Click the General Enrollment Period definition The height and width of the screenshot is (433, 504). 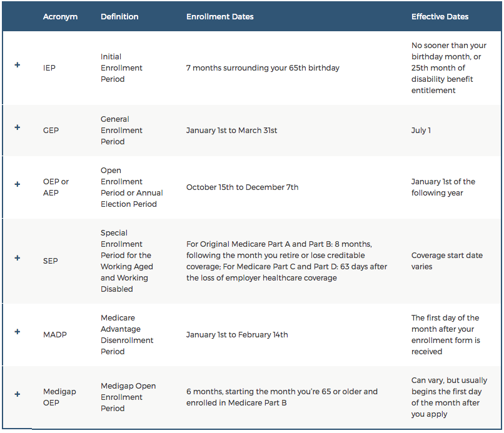121,130
